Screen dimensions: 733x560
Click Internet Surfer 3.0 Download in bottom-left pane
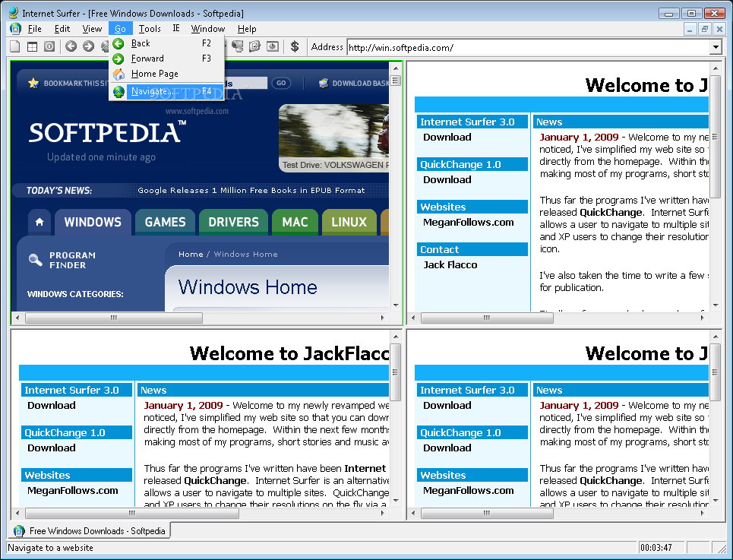[x=52, y=406]
